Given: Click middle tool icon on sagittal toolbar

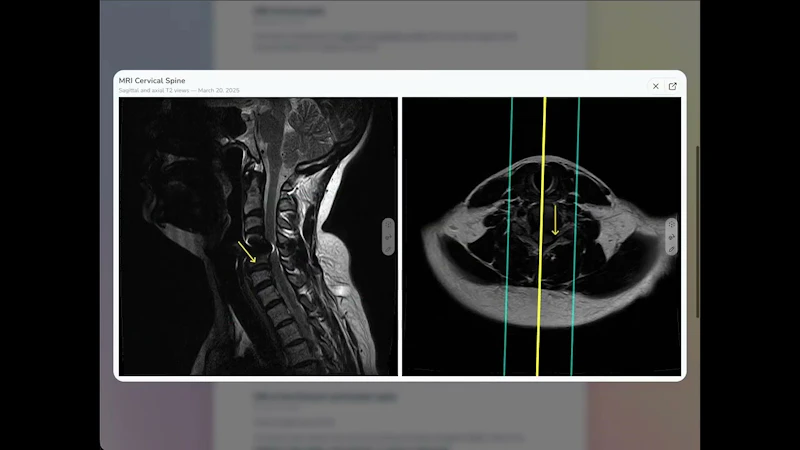Looking at the screenshot, I should pyautogui.click(x=388, y=237).
